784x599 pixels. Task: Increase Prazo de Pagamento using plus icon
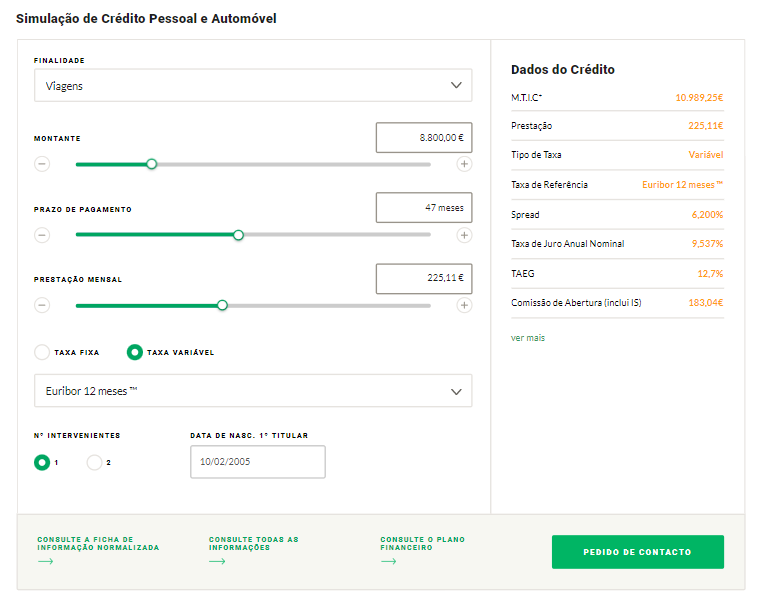(x=464, y=235)
